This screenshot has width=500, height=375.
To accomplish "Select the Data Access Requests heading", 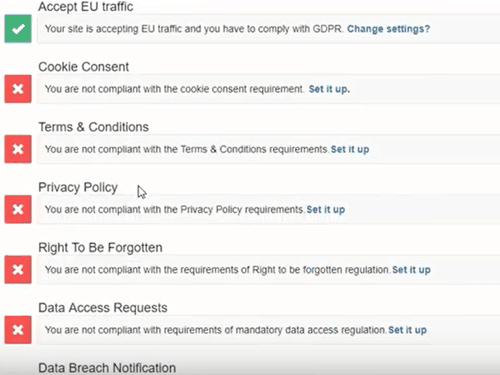I will click(x=103, y=308).
